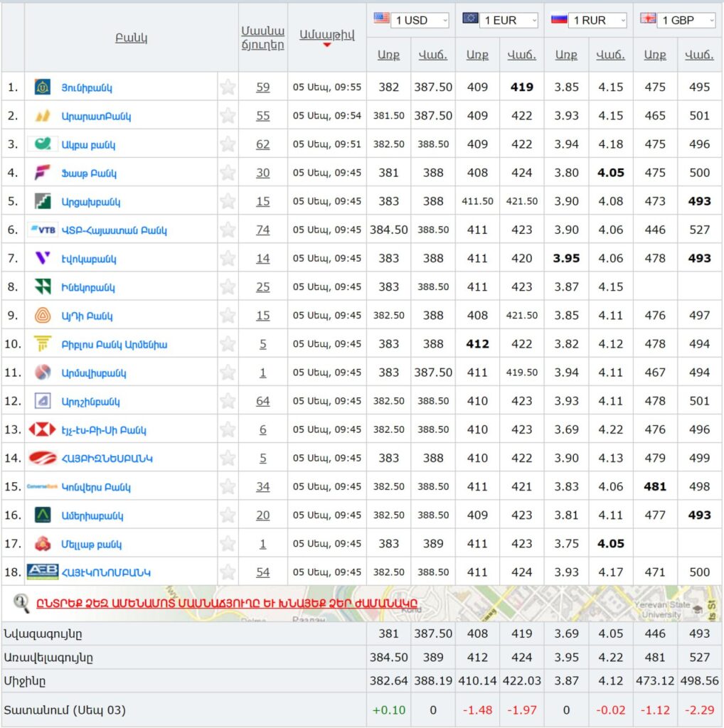This screenshot has height=728, width=724.
Task: Sort table by Բանկ column header
Action: click(132, 38)
